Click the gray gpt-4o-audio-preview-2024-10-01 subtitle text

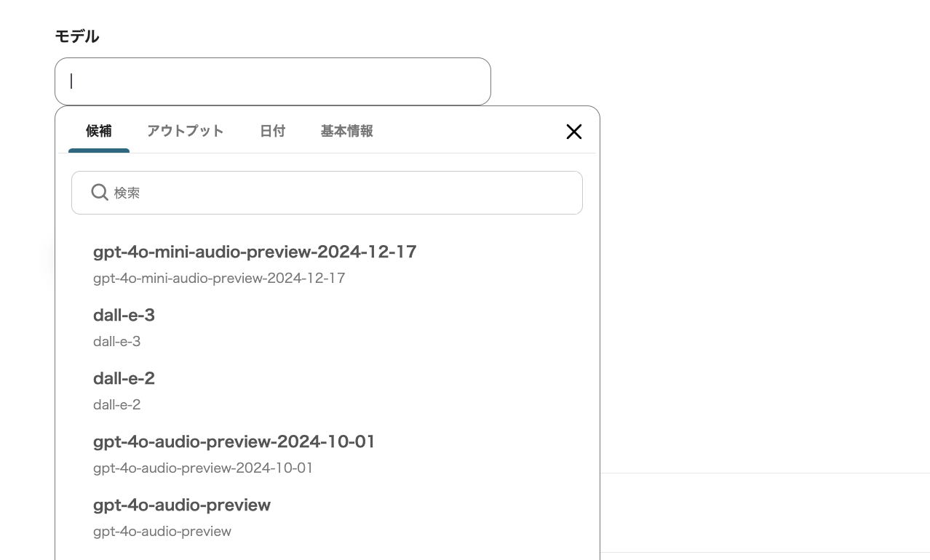click(x=203, y=468)
